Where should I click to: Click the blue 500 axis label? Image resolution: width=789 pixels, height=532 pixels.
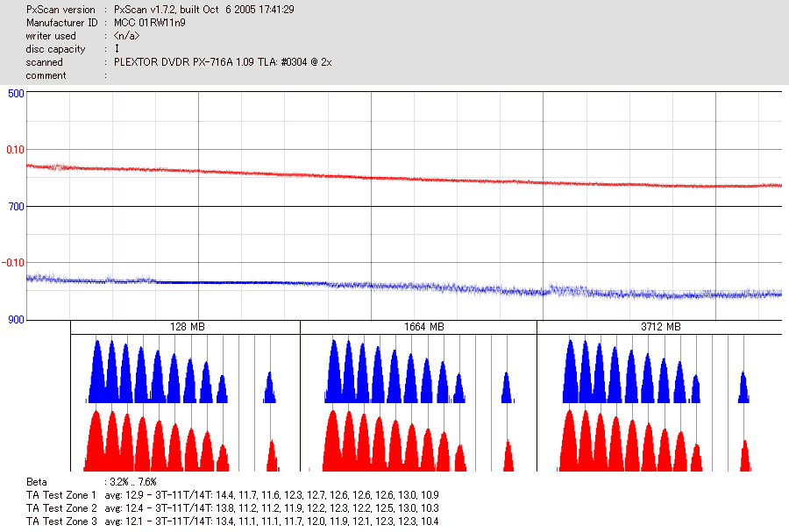pos(16,94)
